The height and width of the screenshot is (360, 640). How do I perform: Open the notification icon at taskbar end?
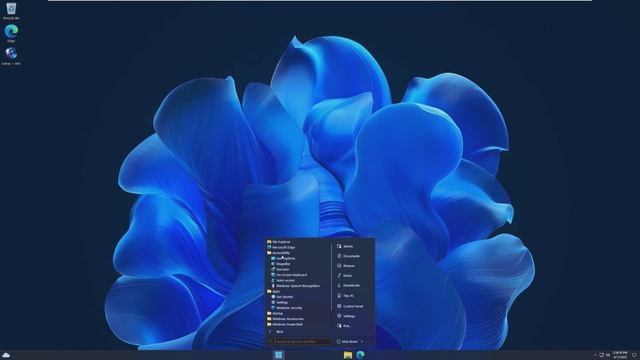pos(635,355)
